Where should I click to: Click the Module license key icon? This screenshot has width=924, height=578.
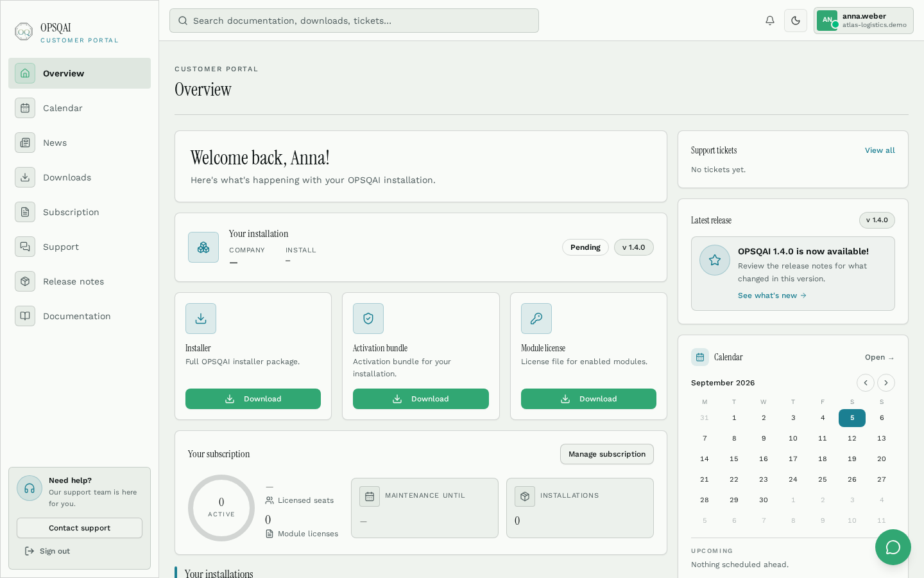tap(536, 319)
